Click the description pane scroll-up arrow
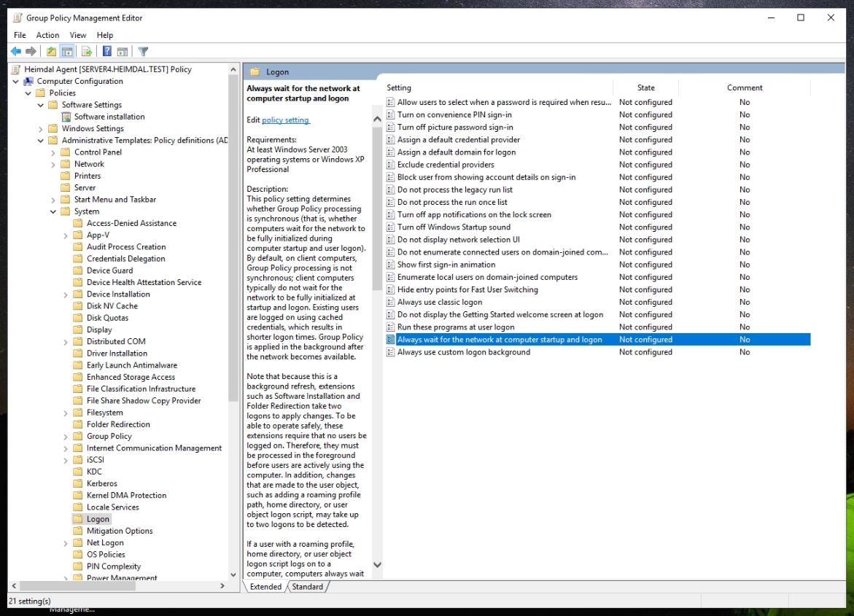Screen dimensions: 854x616 coord(377,119)
